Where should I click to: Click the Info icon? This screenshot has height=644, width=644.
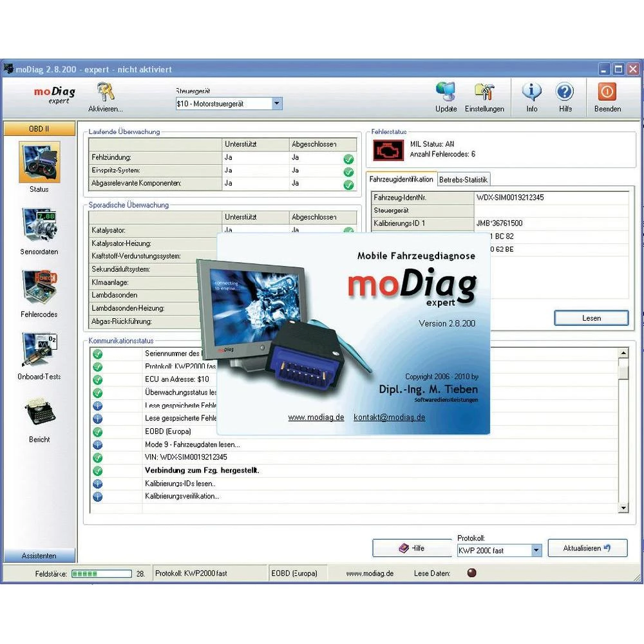click(532, 92)
